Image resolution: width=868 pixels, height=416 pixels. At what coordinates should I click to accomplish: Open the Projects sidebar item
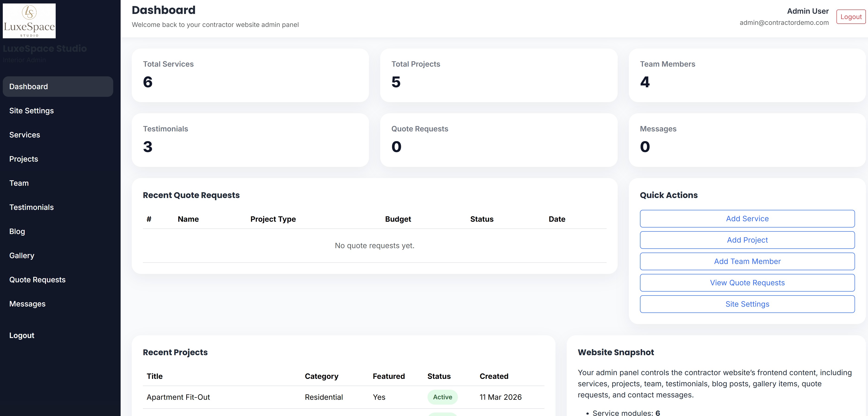pos(58,159)
